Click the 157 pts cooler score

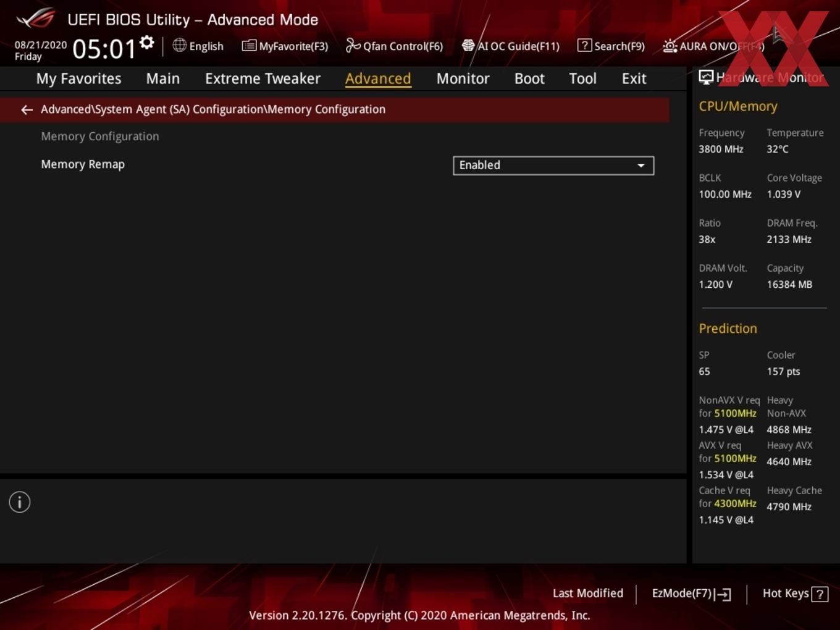click(783, 371)
